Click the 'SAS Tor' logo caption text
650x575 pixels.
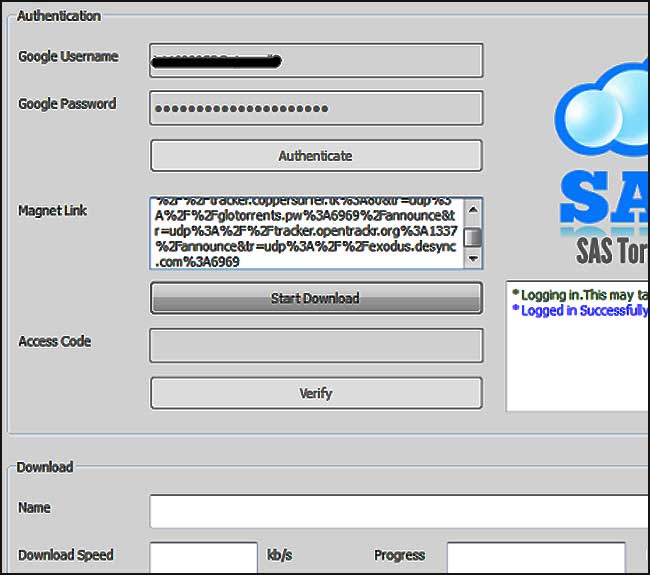[612, 251]
